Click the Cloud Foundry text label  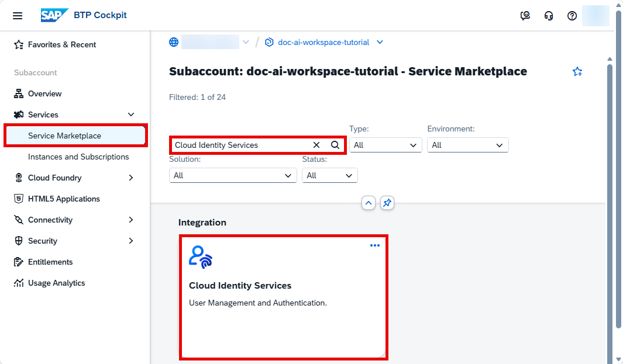[55, 178]
